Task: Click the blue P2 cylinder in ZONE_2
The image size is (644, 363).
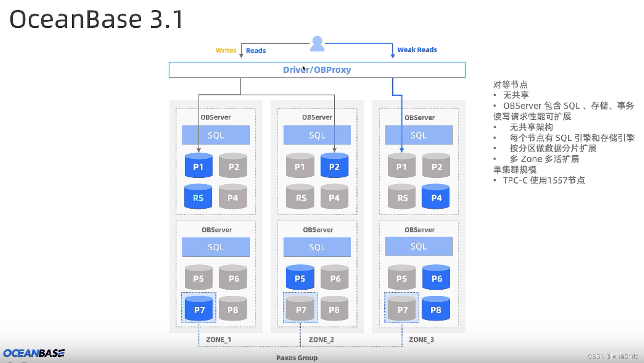Action: pos(334,165)
